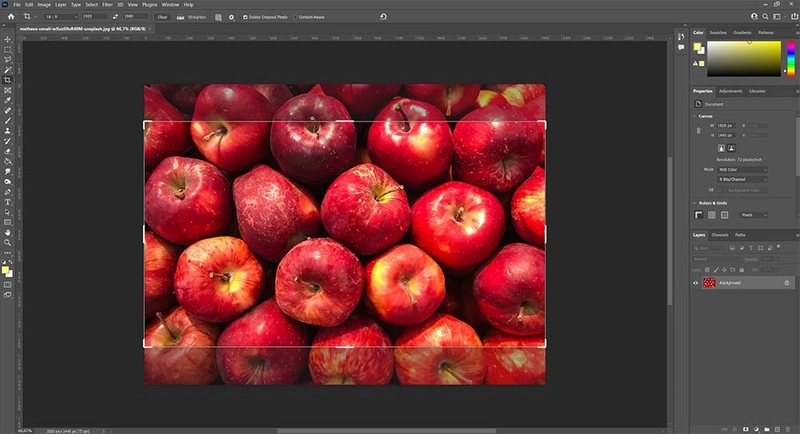
Task: Select the Rectangular Marquee tool
Action: [8, 49]
